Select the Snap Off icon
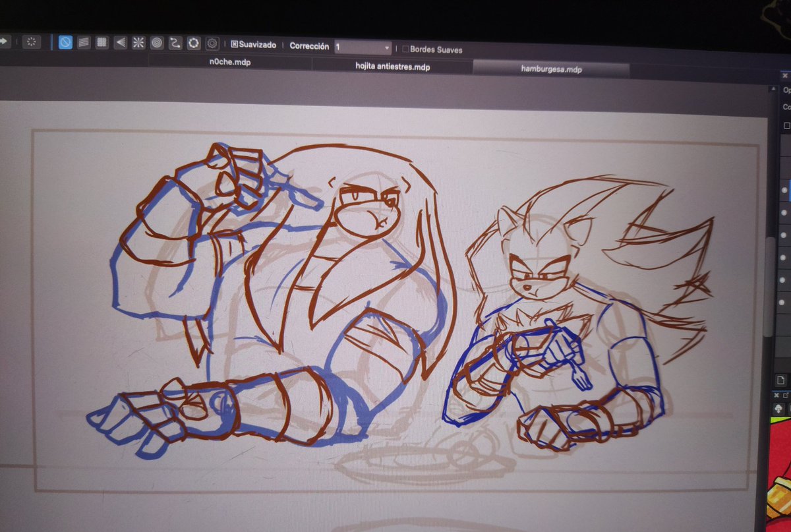This screenshot has width=791, height=532. (65, 42)
